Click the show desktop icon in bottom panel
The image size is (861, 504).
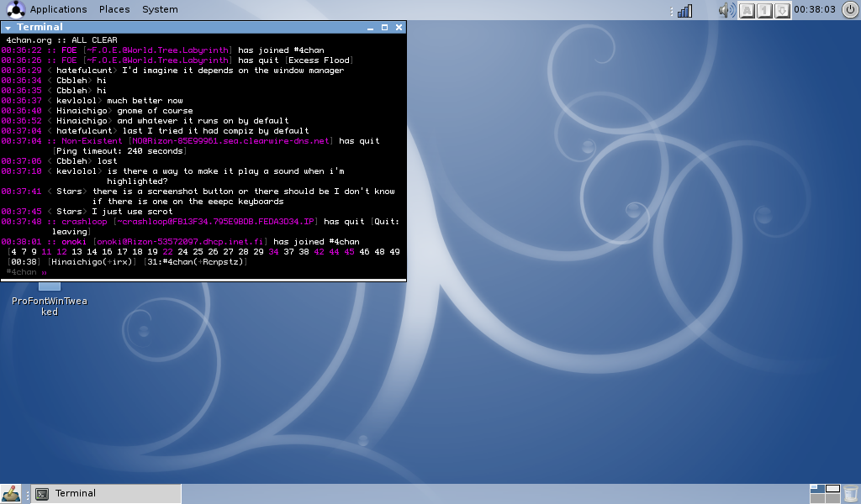(11, 494)
